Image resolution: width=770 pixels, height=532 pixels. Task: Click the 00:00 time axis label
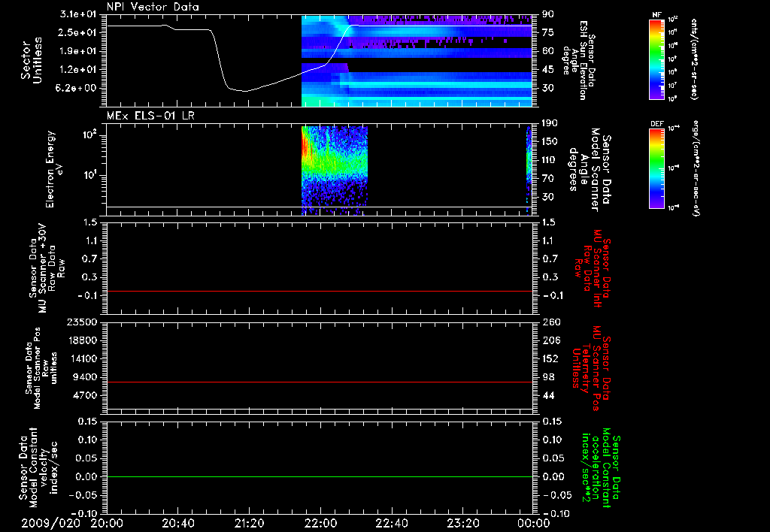point(534,523)
